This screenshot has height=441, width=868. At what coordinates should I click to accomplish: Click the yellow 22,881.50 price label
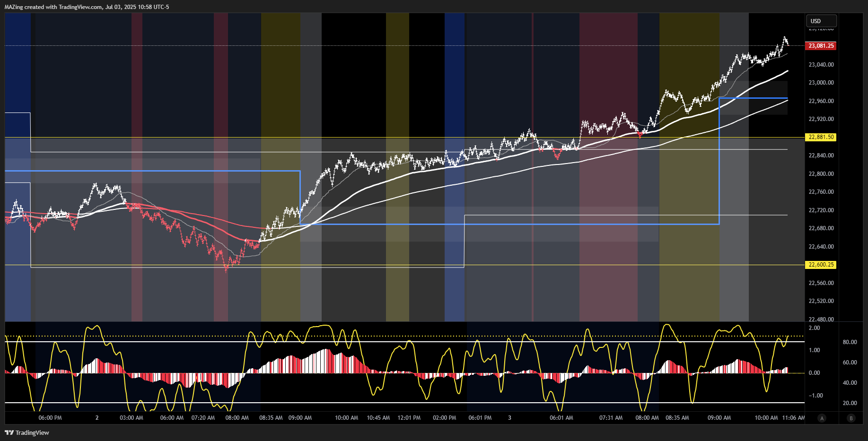tap(821, 137)
